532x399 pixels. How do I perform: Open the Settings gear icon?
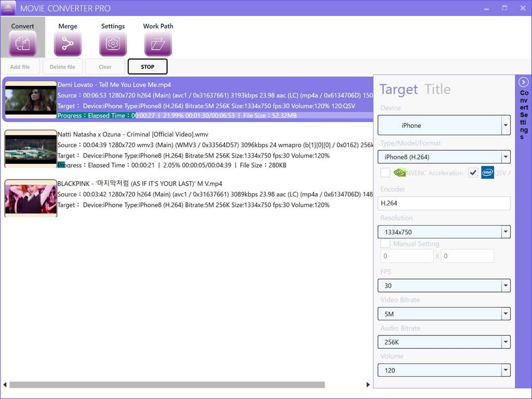[113, 43]
